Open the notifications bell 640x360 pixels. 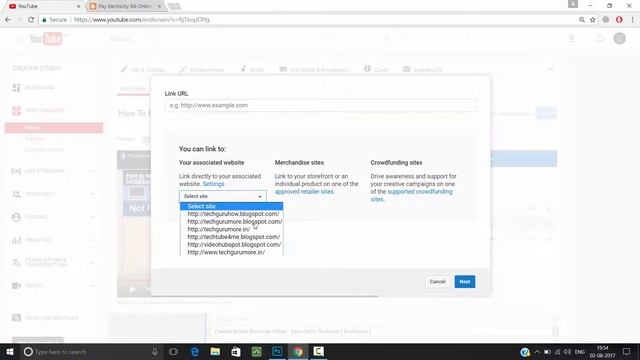click(600, 38)
